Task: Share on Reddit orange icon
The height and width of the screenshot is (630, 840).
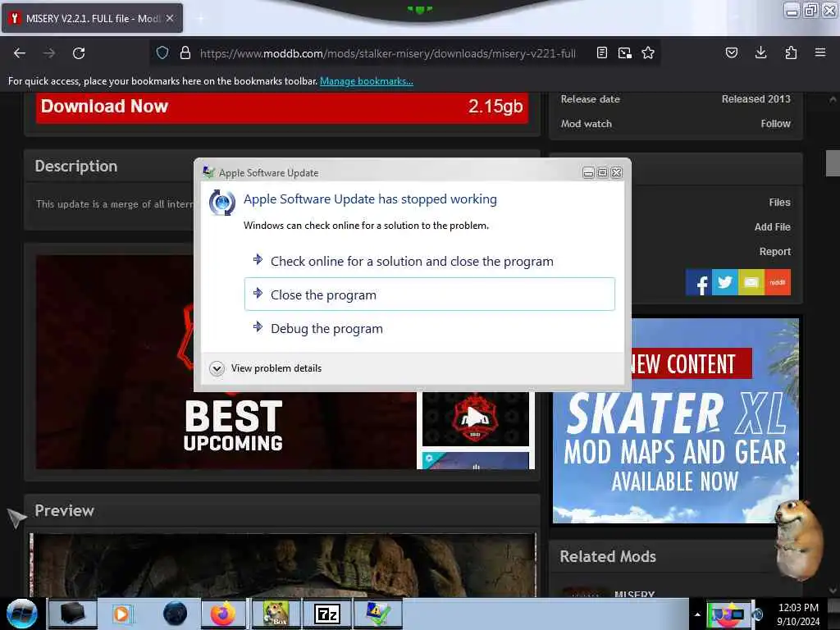Action: 778,282
